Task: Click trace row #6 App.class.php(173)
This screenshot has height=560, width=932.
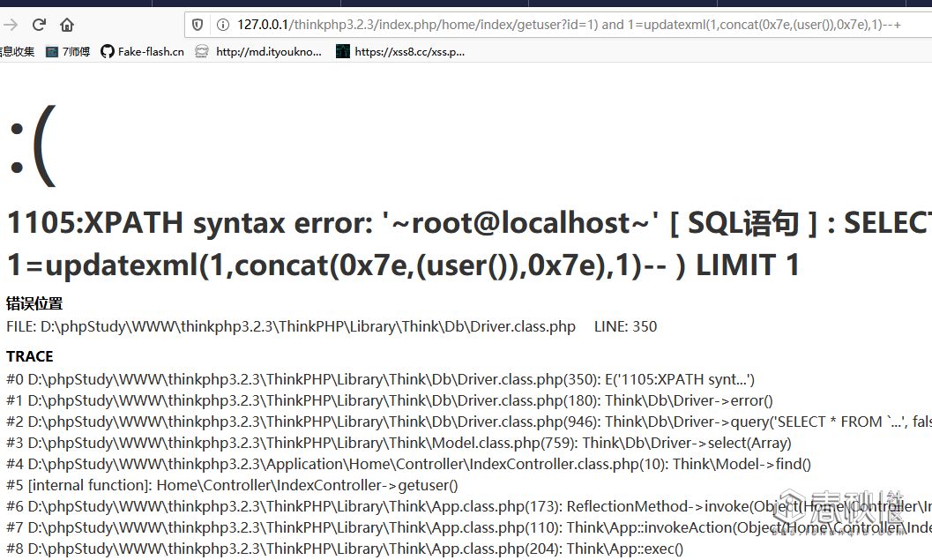Action: click(469, 506)
